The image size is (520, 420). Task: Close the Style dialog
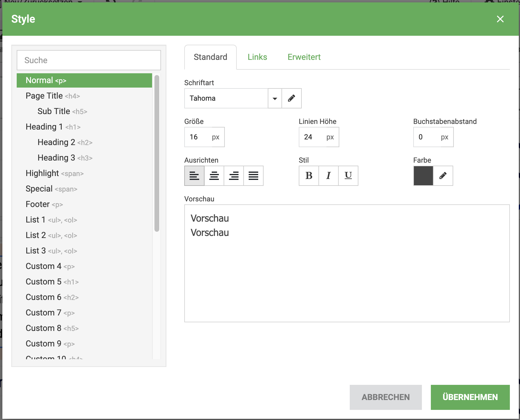coord(500,19)
